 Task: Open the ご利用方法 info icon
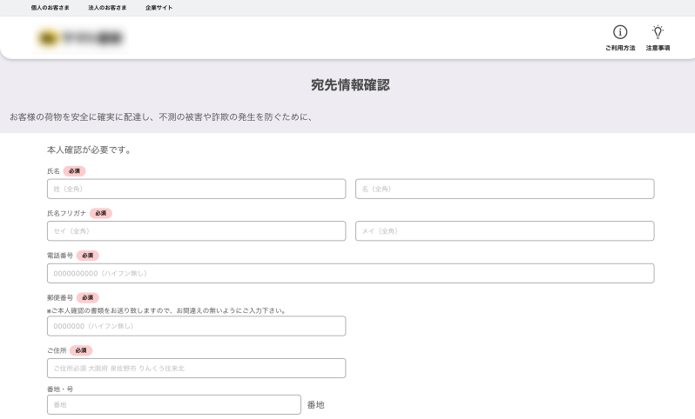coord(619,33)
